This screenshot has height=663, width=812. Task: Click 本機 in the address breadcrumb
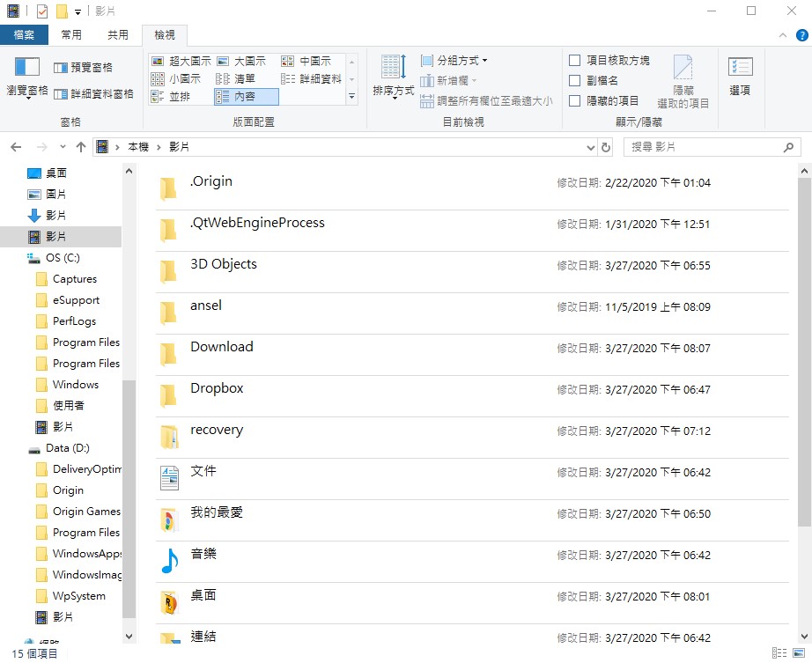(x=138, y=147)
